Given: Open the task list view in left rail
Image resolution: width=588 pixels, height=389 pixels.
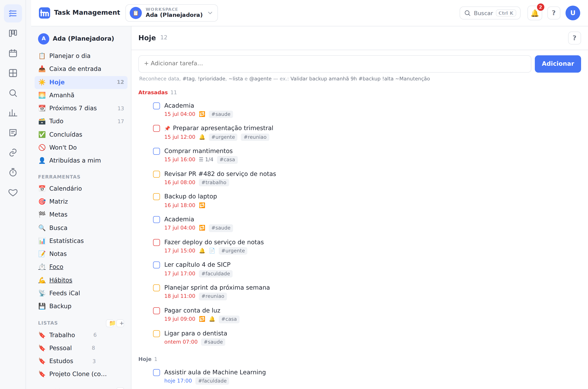Looking at the screenshot, I should click(13, 13).
